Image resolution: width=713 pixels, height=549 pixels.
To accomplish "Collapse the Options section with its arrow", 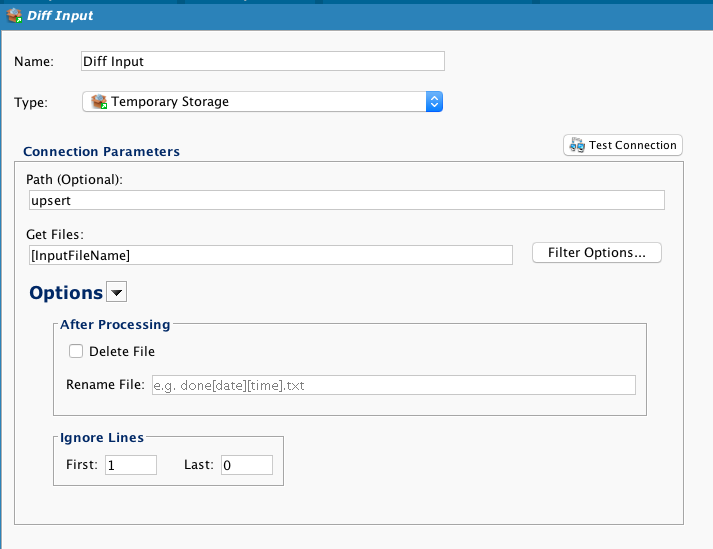I will point(117,293).
